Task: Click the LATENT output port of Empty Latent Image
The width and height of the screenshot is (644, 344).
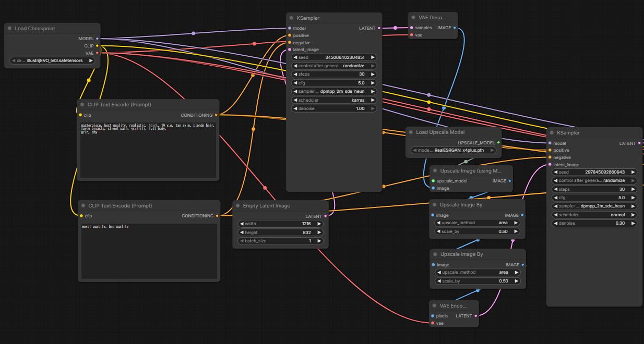Action: 326,216
